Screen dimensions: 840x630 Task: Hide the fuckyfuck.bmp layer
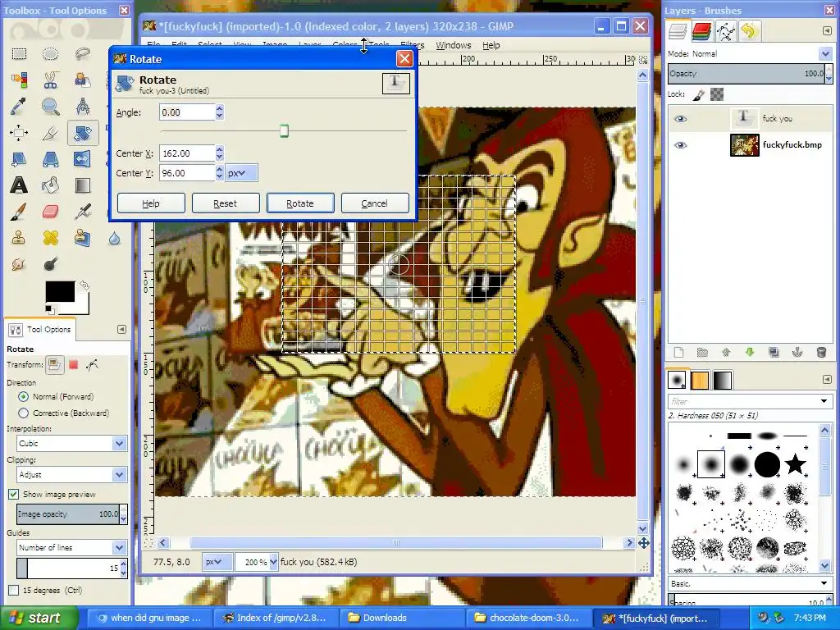click(680, 145)
